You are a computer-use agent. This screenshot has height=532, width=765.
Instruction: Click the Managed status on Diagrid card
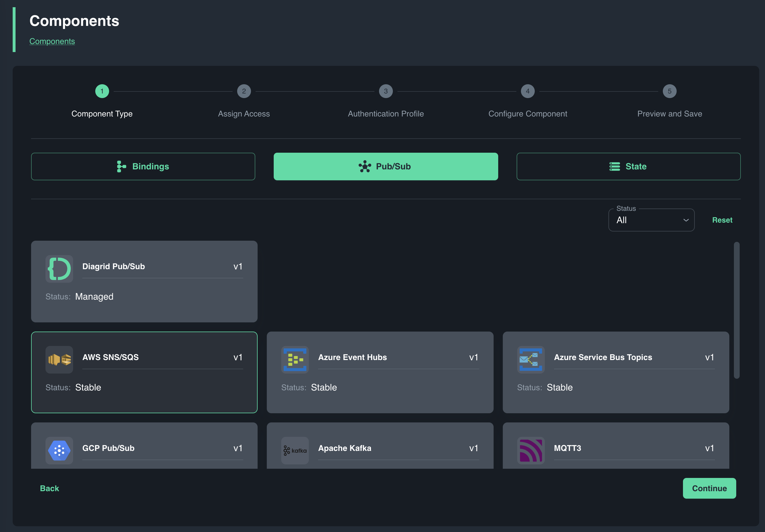(x=94, y=297)
